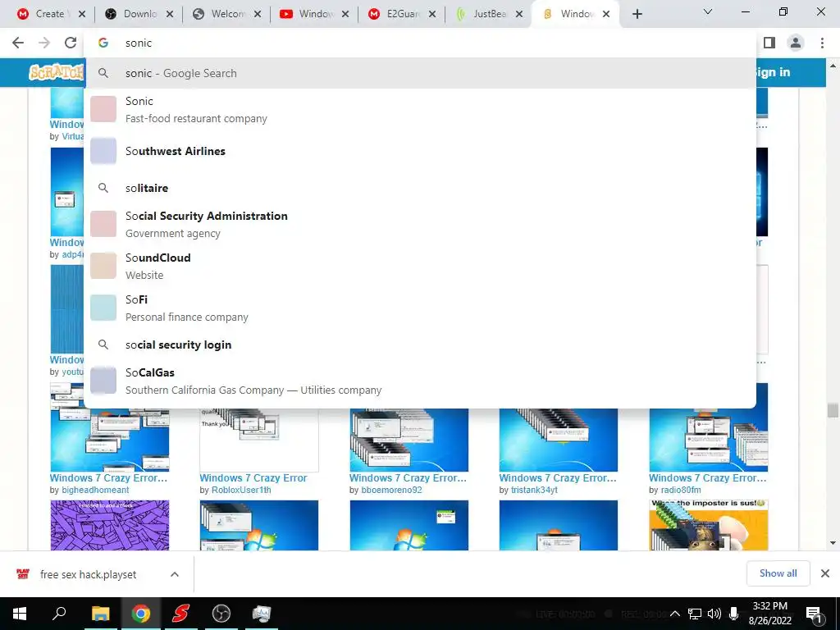Open a new tab with plus button

[637, 14]
